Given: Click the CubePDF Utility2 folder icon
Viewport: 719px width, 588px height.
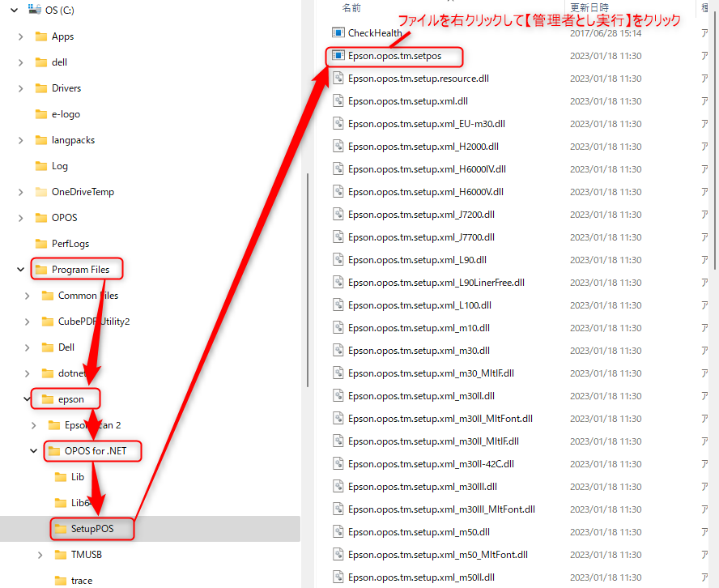Looking at the screenshot, I should 48,322.
